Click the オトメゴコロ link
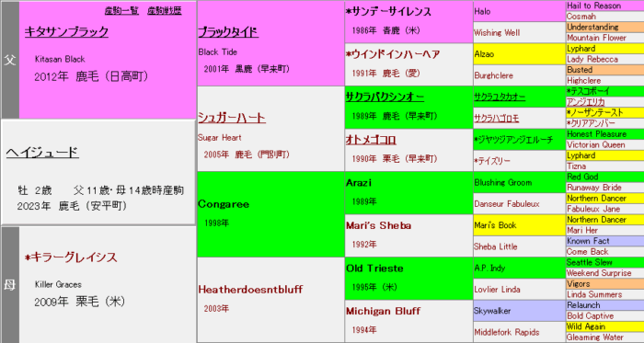Viewport: 644px width, 343px height. pyautogui.click(x=371, y=140)
